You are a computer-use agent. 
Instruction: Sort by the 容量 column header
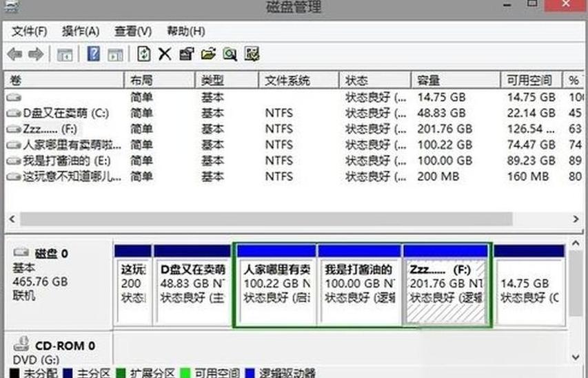point(456,80)
